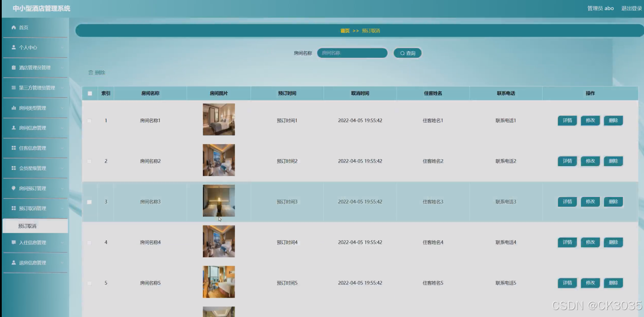Open the room image thumbnail of row 1
This screenshot has height=317, width=644.
tap(219, 119)
